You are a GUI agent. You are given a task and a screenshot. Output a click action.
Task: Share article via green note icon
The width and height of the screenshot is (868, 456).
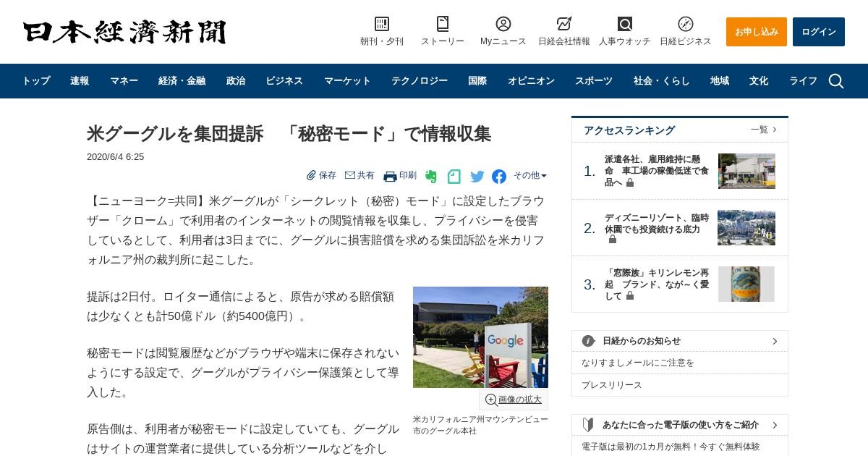(454, 176)
